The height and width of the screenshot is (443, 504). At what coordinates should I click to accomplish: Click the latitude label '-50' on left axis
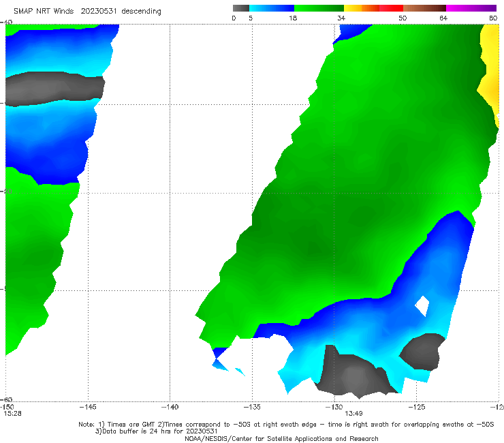point(6,191)
